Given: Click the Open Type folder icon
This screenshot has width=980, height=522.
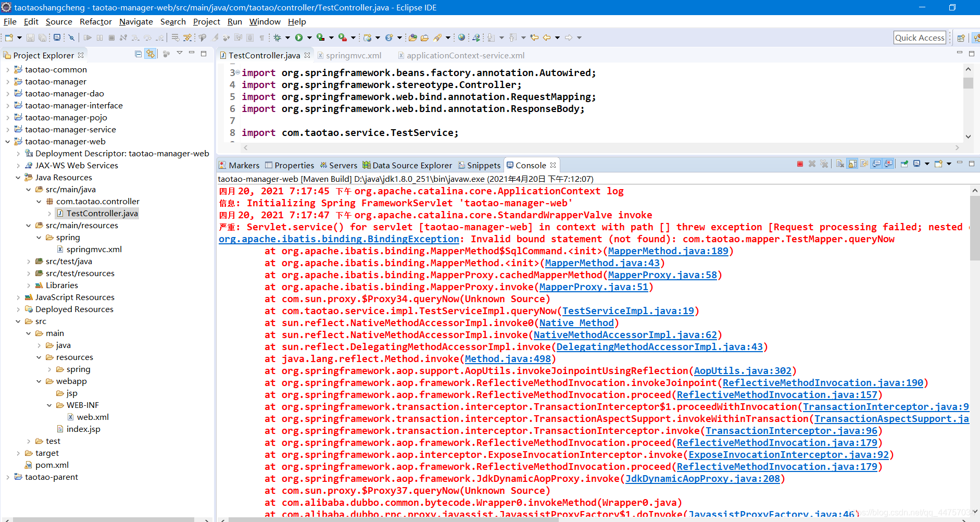Looking at the screenshot, I should point(412,38).
